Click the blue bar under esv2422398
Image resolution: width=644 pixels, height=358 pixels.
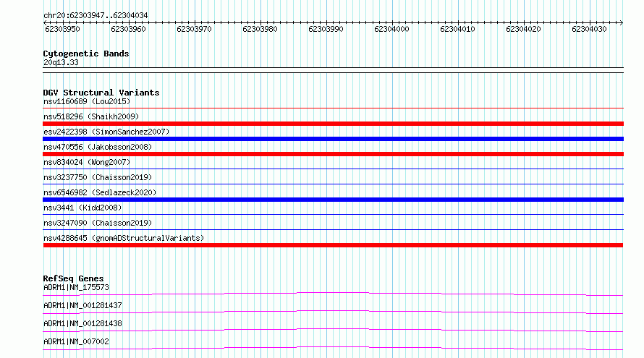[333, 139]
